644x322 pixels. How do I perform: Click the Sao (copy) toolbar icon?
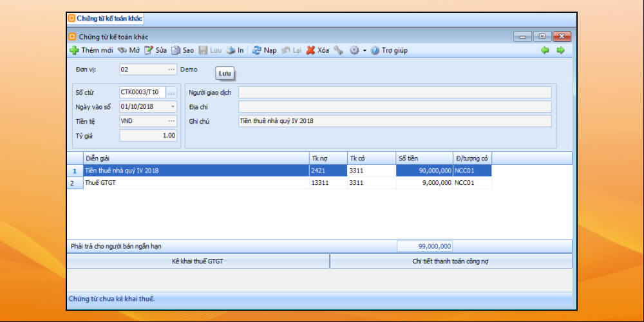tap(176, 50)
